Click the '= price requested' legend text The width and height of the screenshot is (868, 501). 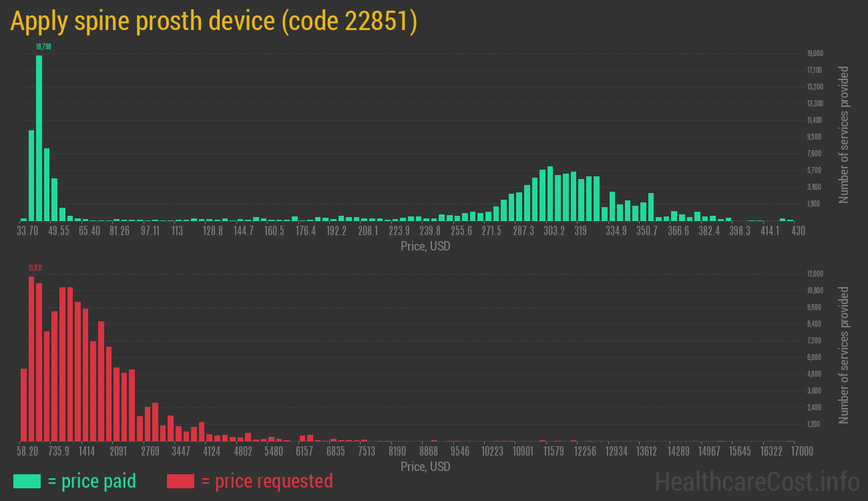tap(266, 481)
